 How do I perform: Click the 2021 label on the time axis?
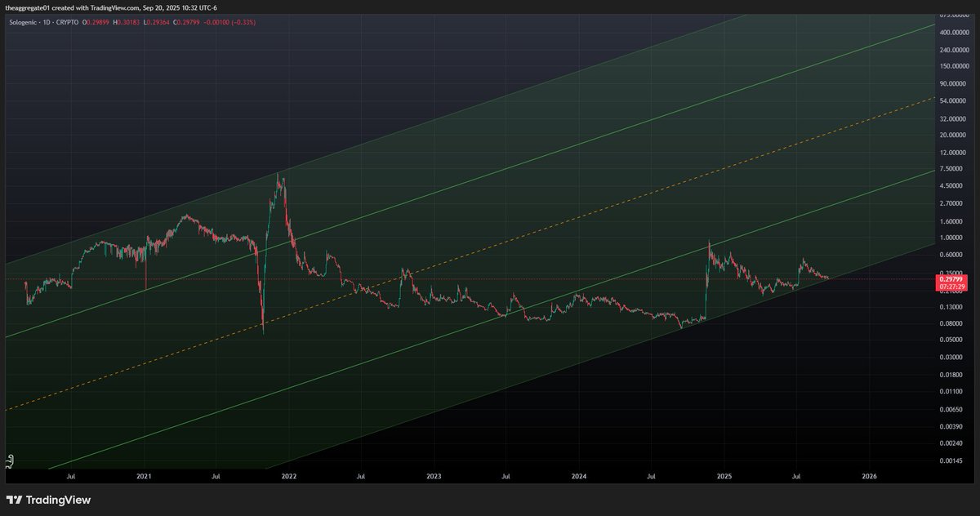coord(144,475)
